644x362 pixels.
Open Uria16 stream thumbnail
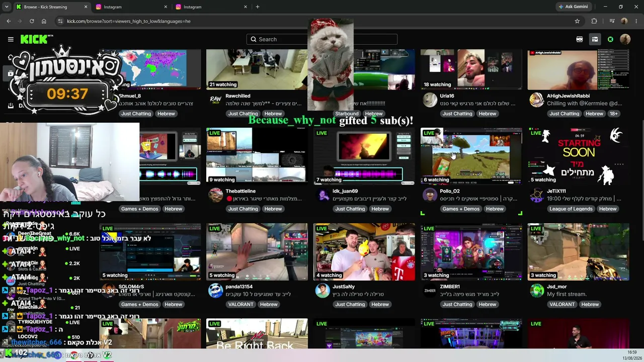[x=471, y=69]
